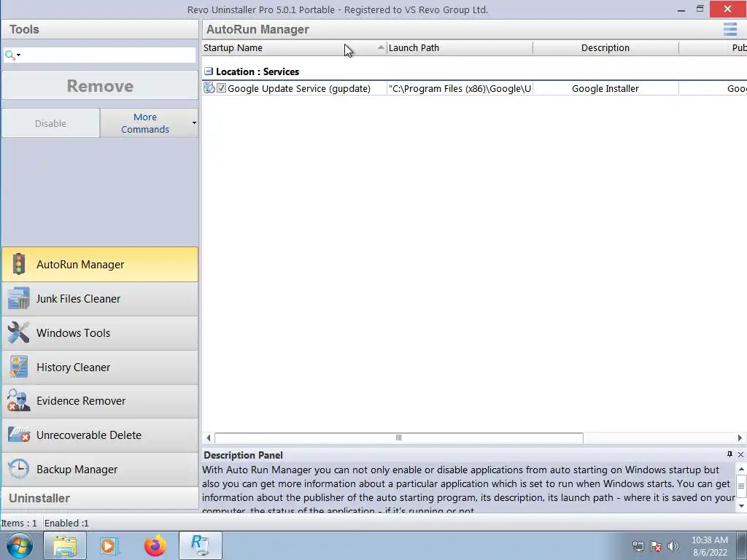Click the Description Panel scroll up arrow
Viewport: 747px width, 560px height.
[741, 469]
